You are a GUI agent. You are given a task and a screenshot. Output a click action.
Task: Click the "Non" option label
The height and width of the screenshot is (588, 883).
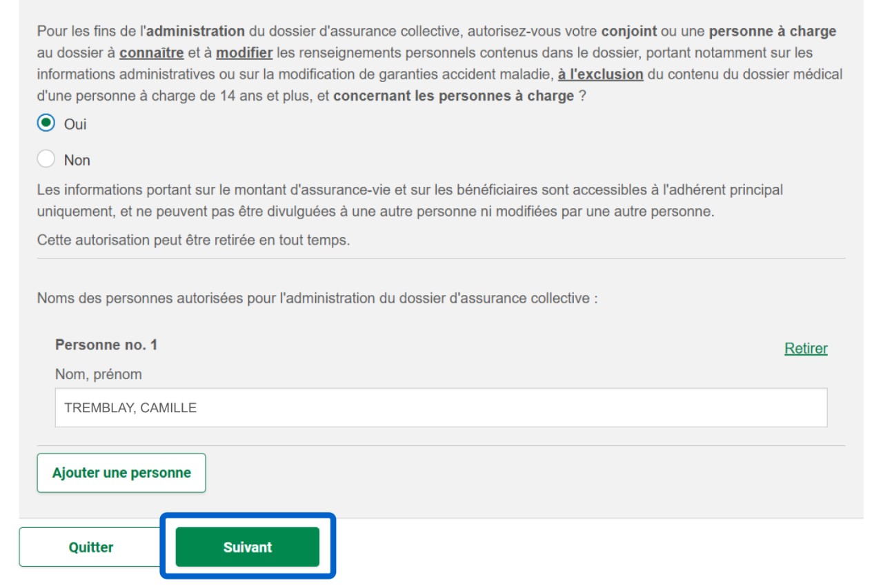(77, 161)
